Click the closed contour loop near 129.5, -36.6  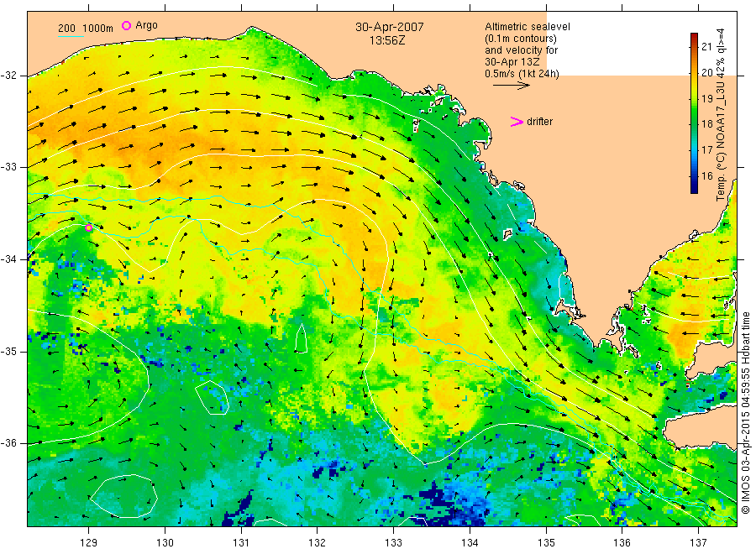124,496
